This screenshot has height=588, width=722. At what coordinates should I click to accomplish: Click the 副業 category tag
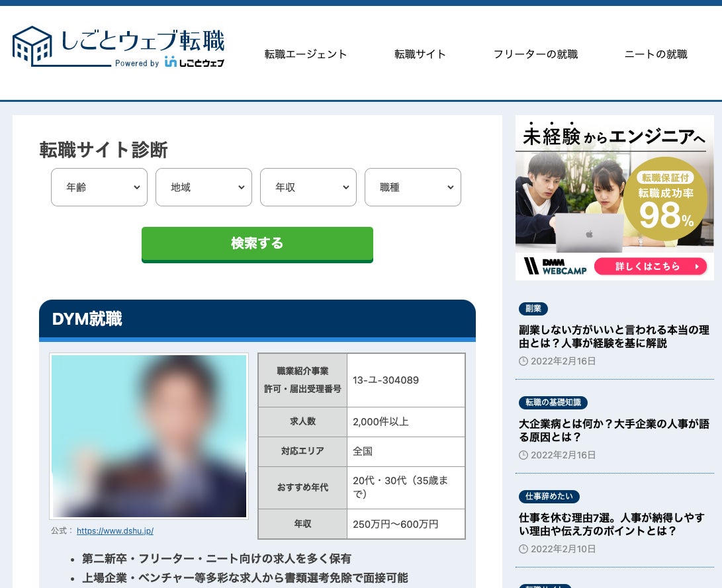tap(533, 309)
